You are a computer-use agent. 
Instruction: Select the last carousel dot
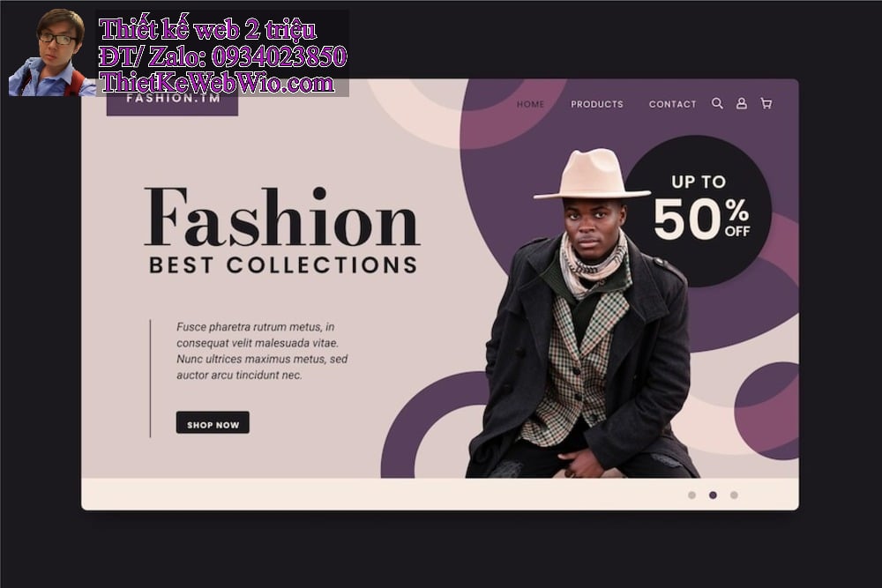tap(734, 495)
